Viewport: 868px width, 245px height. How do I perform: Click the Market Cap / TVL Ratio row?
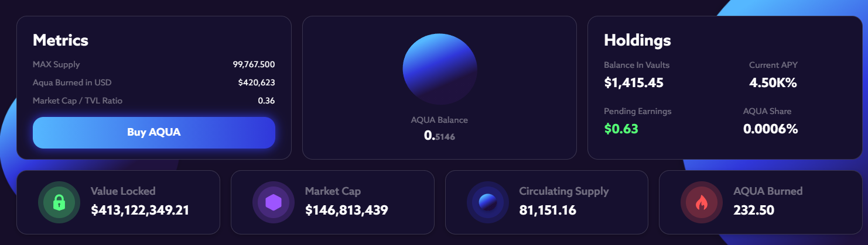(x=154, y=101)
